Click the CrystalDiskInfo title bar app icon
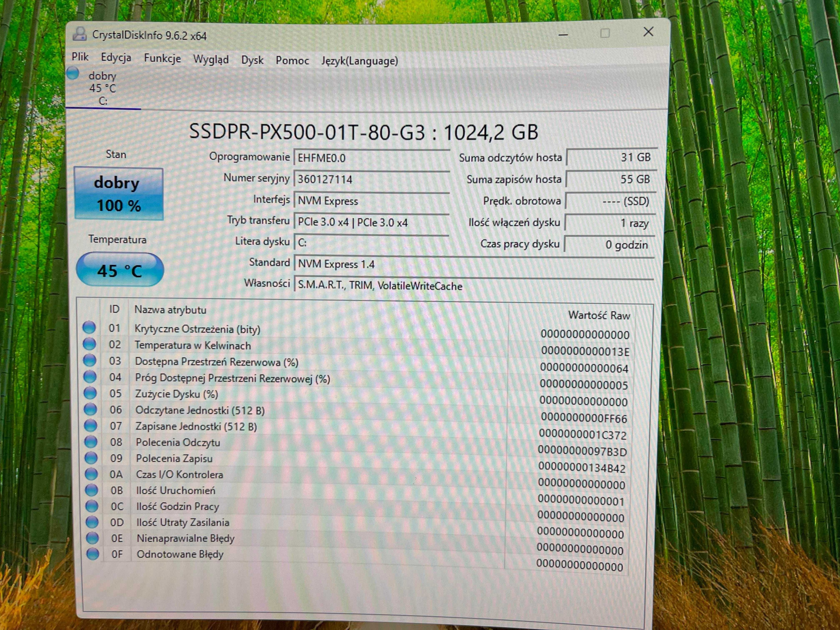 coord(79,34)
